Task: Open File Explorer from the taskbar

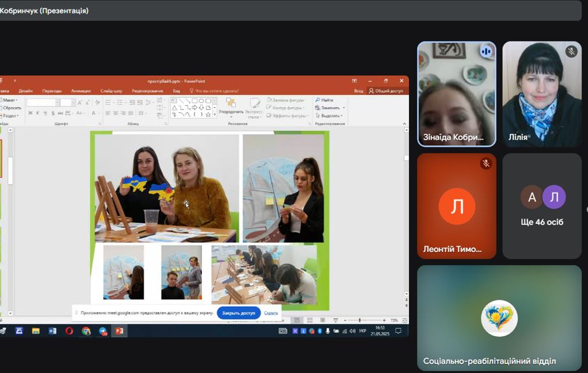Action: click(x=36, y=331)
